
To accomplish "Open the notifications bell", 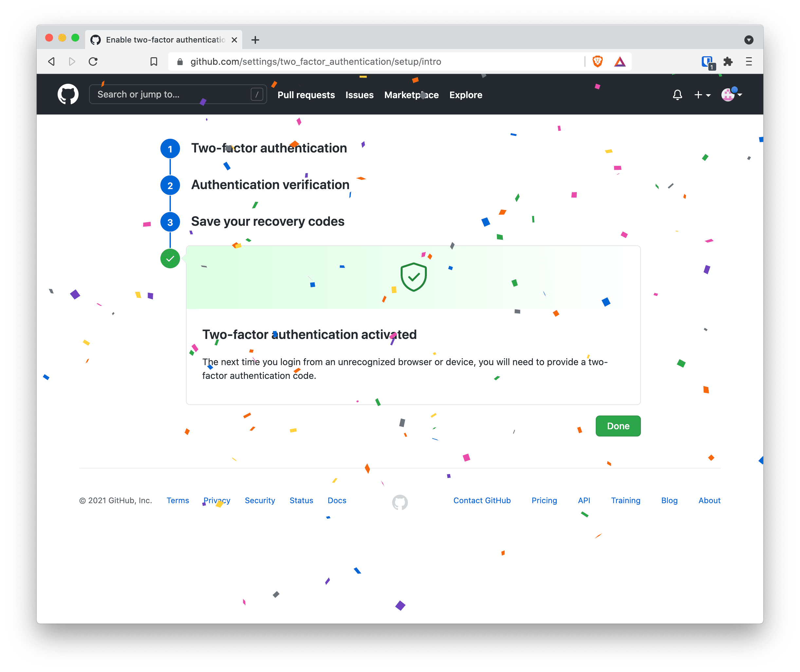I will click(677, 95).
